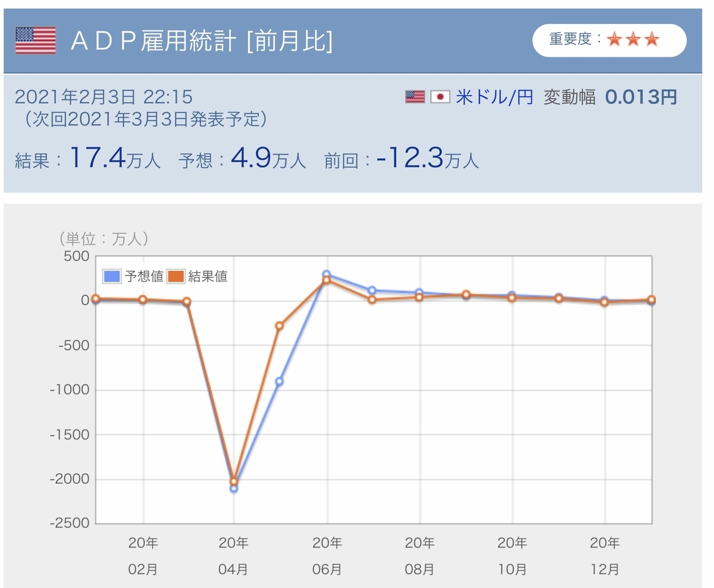Click the result value 17.4万人
The image size is (714, 588).
point(115,158)
